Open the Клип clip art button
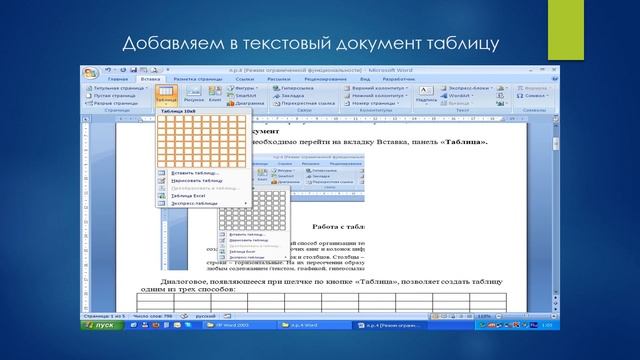 pos(215,95)
